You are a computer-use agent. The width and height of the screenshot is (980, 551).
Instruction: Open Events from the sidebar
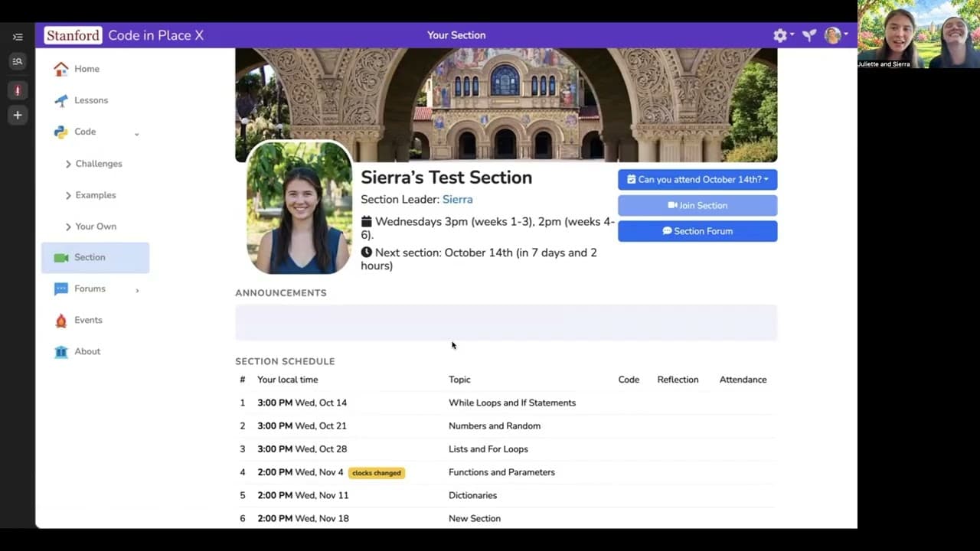point(88,320)
